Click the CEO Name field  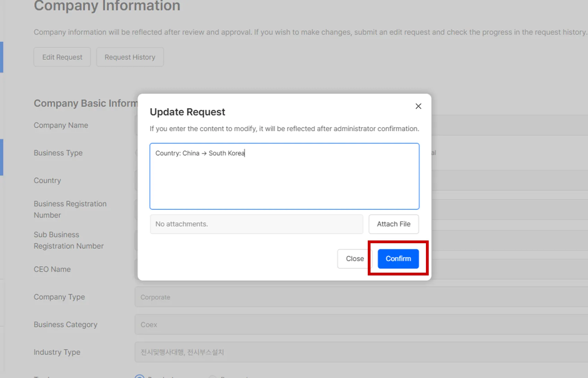pyautogui.click(x=509, y=269)
